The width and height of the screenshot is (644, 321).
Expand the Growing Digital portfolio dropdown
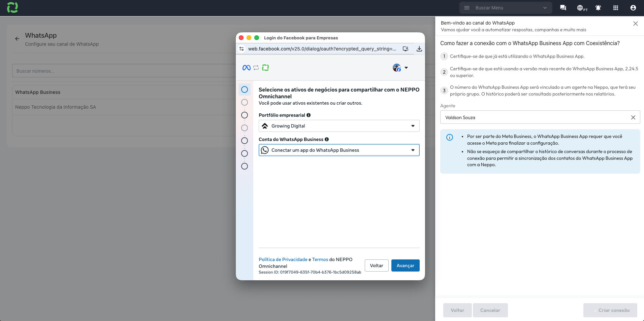339,126
